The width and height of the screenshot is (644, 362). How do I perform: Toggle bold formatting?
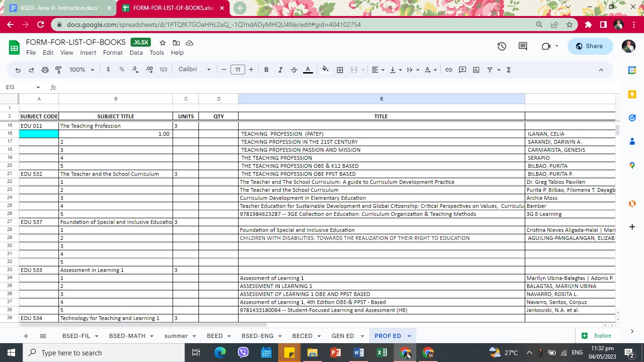266,69
